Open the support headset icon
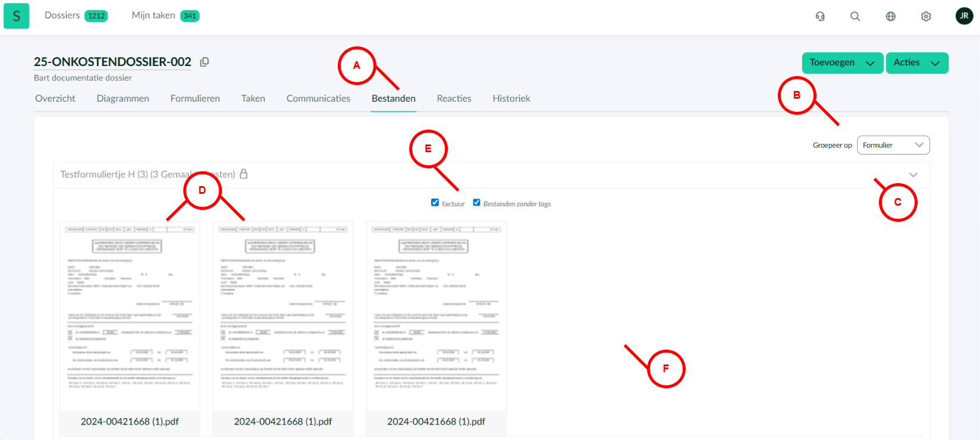 pyautogui.click(x=820, y=17)
